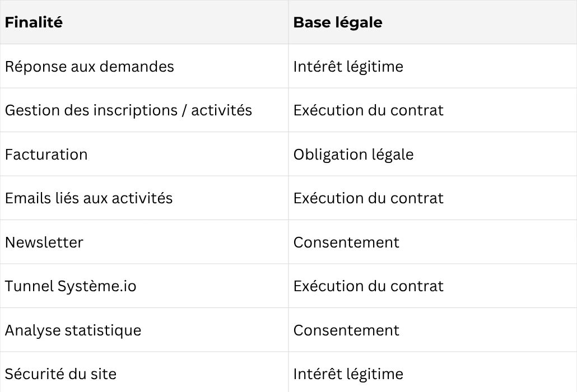Click Consentement in the Newsletter row

coord(346,242)
